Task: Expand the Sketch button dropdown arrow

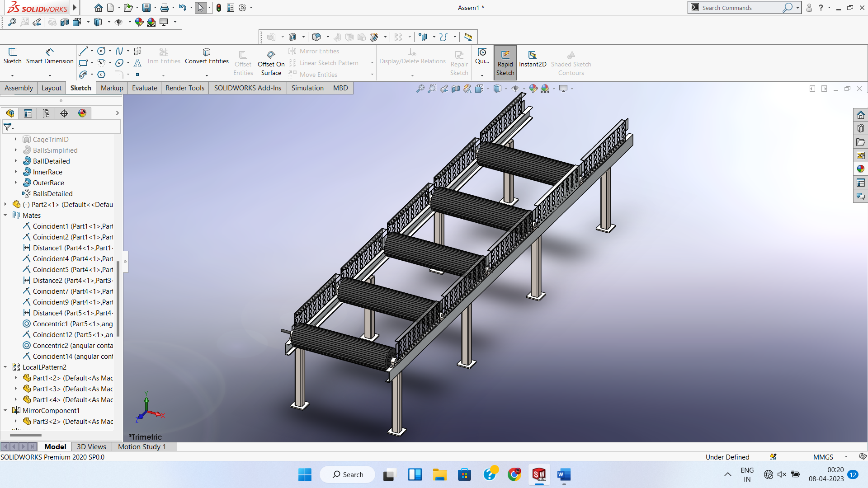Action: (12, 75)
